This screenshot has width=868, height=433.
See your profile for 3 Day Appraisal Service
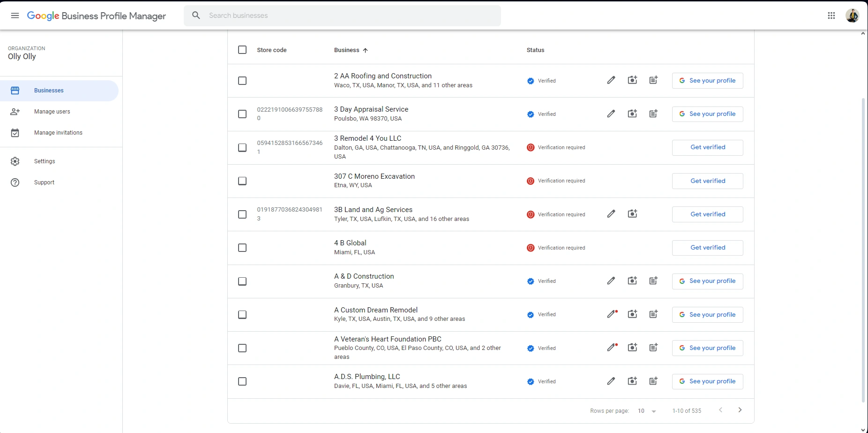[x=707, y=114]
